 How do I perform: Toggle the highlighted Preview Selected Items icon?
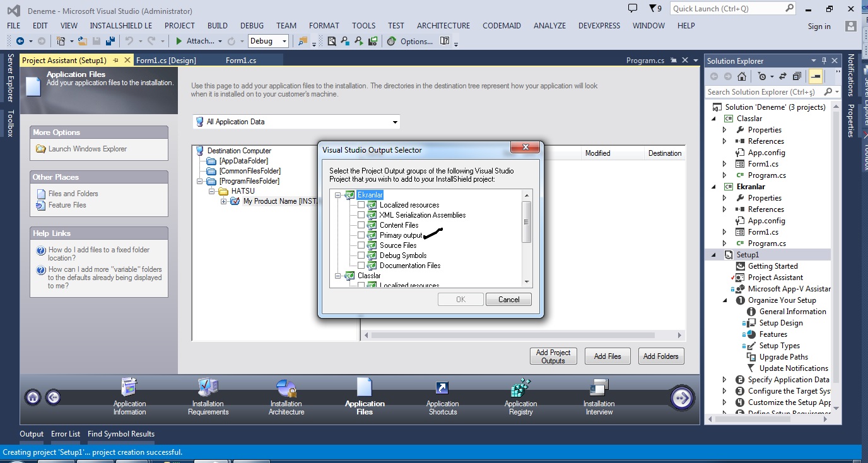click(x=816, y=76)
